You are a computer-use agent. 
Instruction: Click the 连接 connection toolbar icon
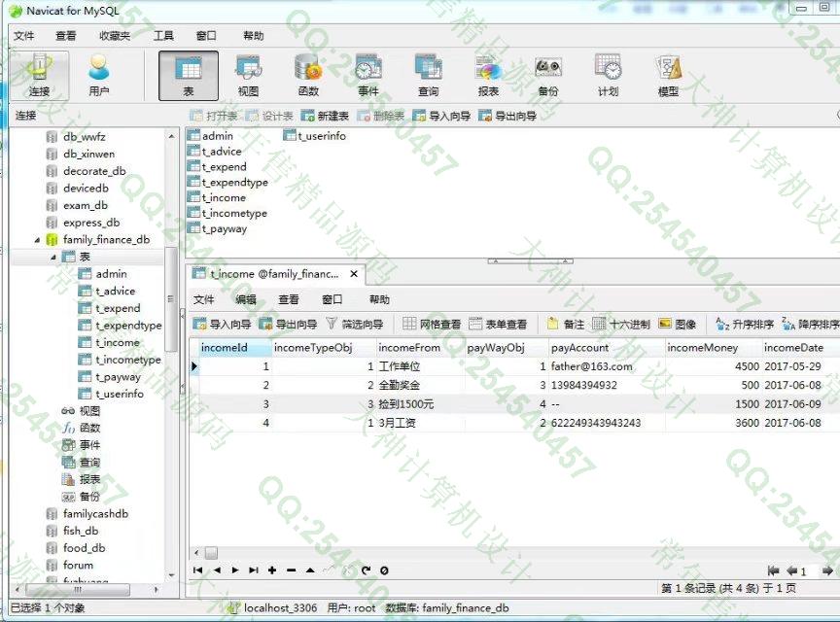pyautogui.click(x=39, y=76)
